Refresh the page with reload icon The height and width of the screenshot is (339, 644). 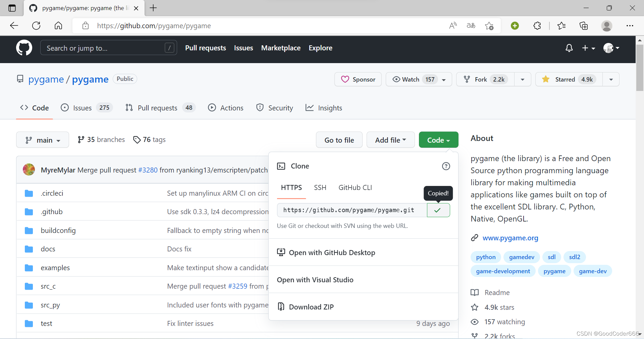point(36,26)
